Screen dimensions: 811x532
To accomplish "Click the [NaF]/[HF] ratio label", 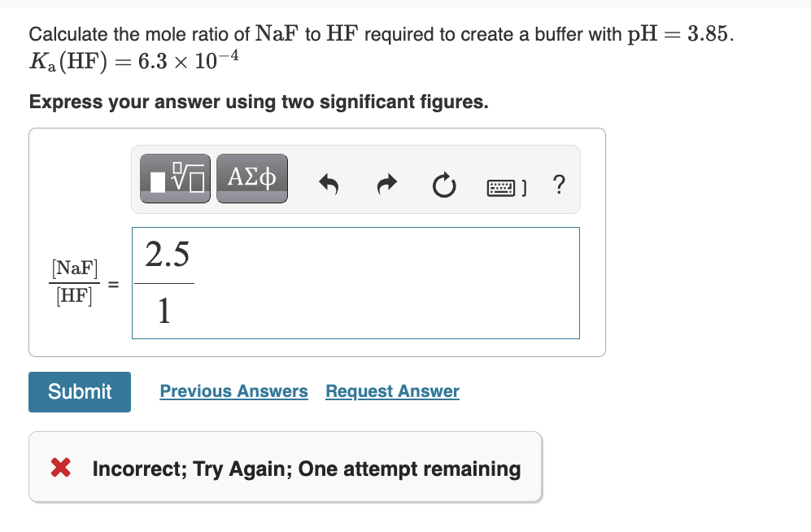I will (74, 281).
